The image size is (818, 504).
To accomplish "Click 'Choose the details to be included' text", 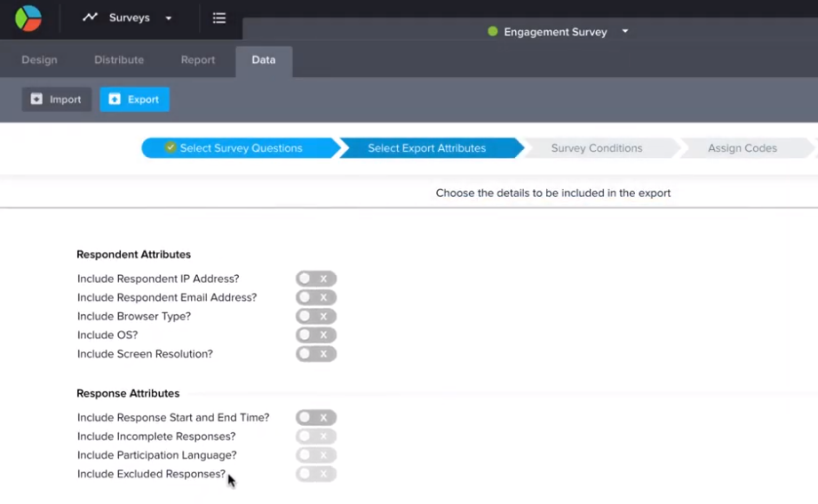I will coord(553,193).
